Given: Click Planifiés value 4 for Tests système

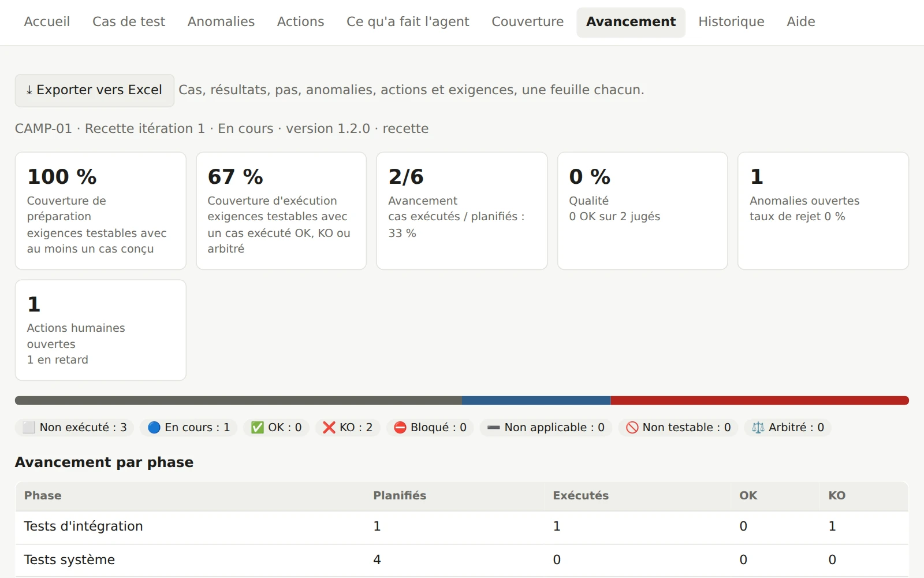Looking at the screenshot, I should tap(377, 560).
